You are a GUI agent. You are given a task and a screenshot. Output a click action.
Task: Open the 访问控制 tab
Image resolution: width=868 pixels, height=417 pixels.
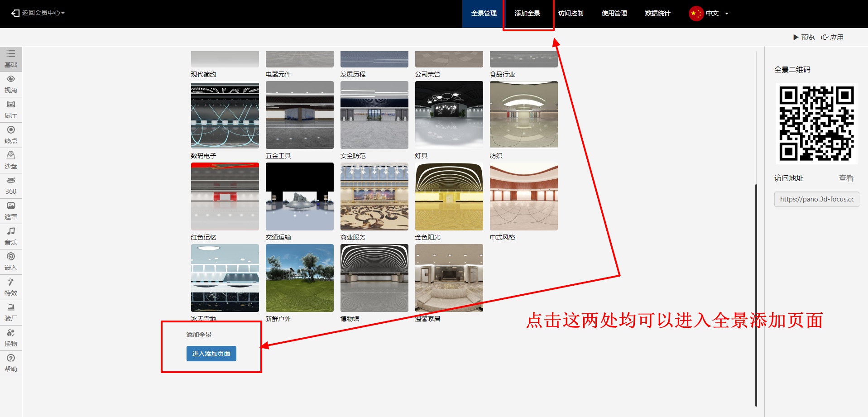[x=571, y=14]
